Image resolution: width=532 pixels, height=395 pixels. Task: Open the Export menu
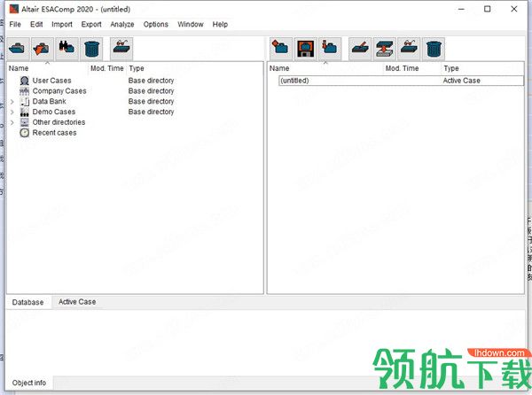[91, 25]
